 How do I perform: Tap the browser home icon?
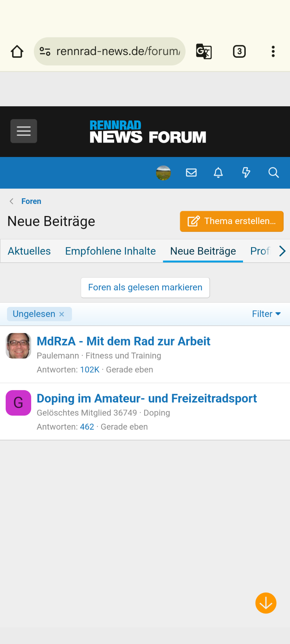(17, 52)
